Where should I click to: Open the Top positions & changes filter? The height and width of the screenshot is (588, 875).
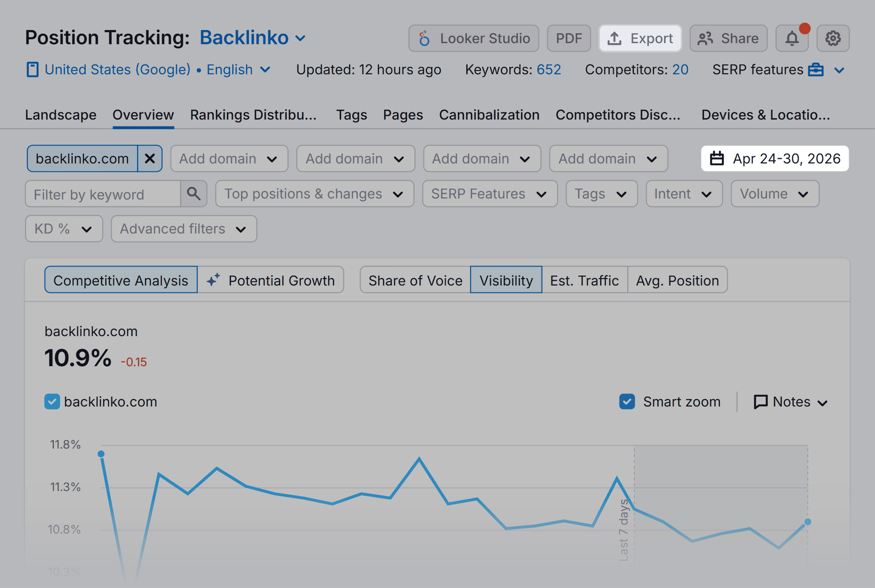[x=314, y=193]
